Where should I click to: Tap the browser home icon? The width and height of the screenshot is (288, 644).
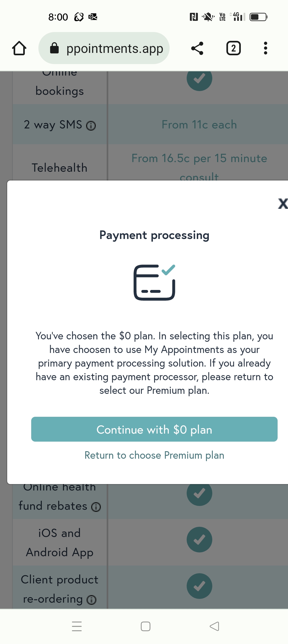coord(19,48)
